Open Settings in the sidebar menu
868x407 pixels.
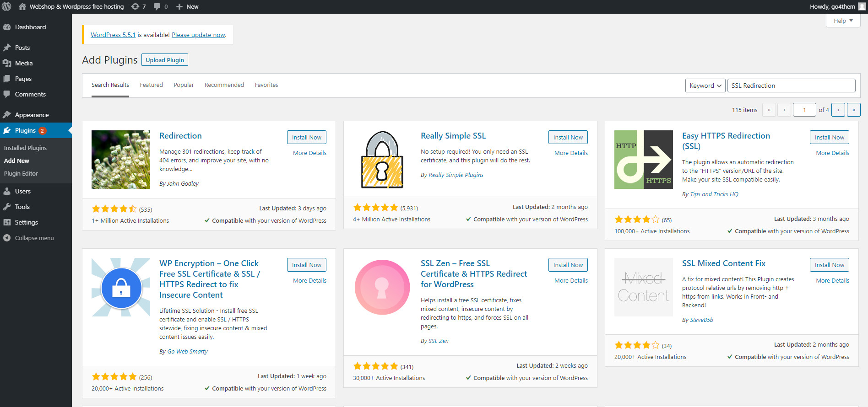click(26, 222)
